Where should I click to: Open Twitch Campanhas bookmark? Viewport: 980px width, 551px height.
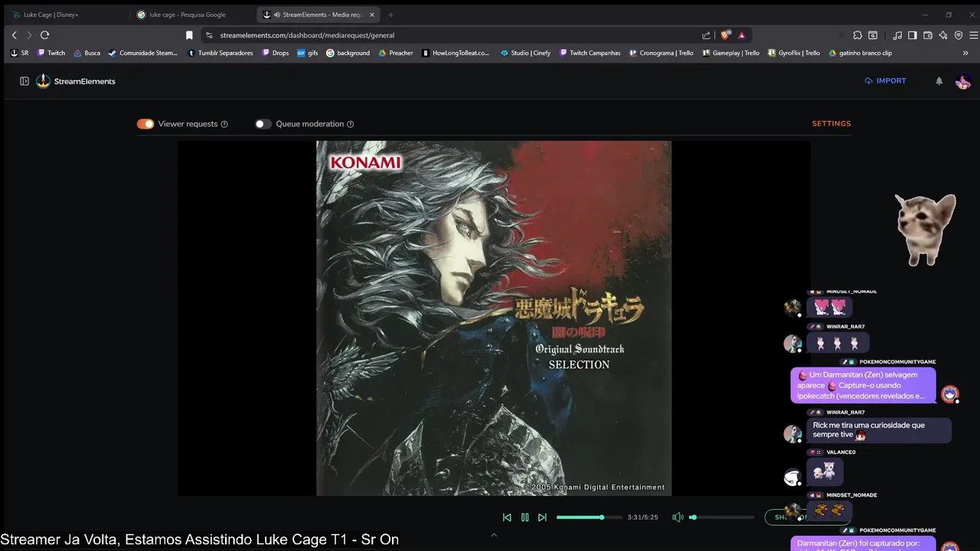pyautogui.click(x=590, y=53)
